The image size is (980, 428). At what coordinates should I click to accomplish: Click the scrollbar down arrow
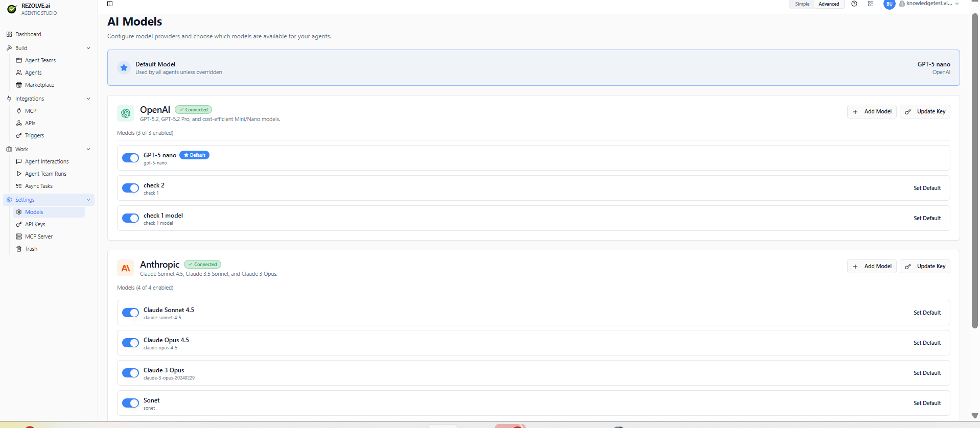coord(974,416)
